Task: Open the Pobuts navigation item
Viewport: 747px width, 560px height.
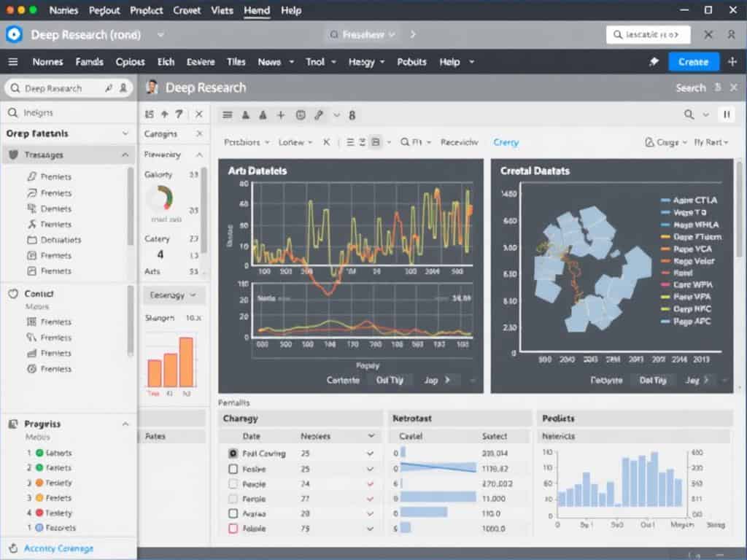Action: click(411, 62)
